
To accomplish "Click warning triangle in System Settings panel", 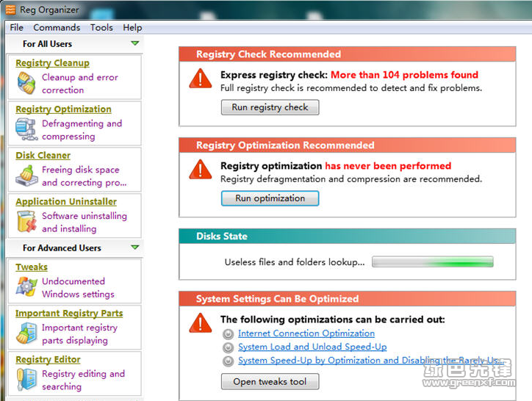I will [201, 323].
